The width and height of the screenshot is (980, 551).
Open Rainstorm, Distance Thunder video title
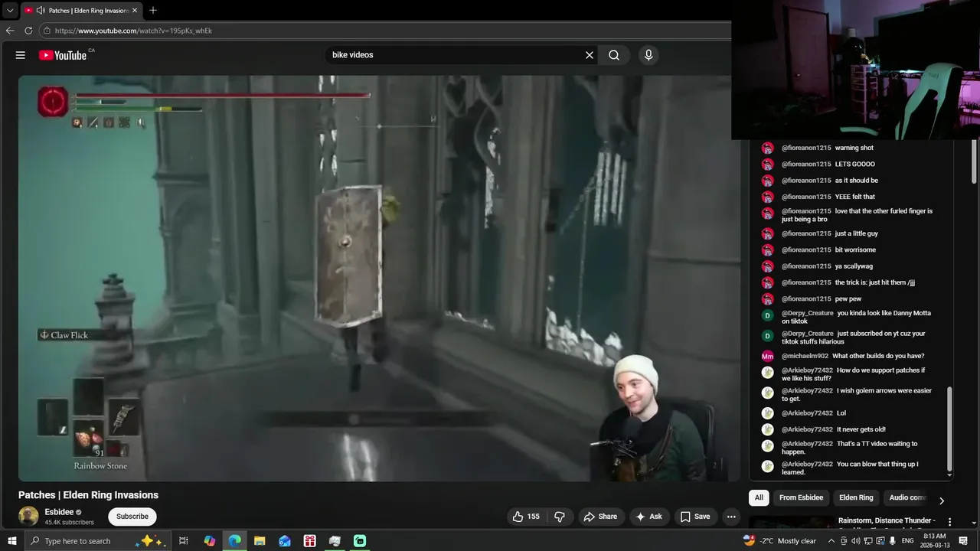pos(887,520)
